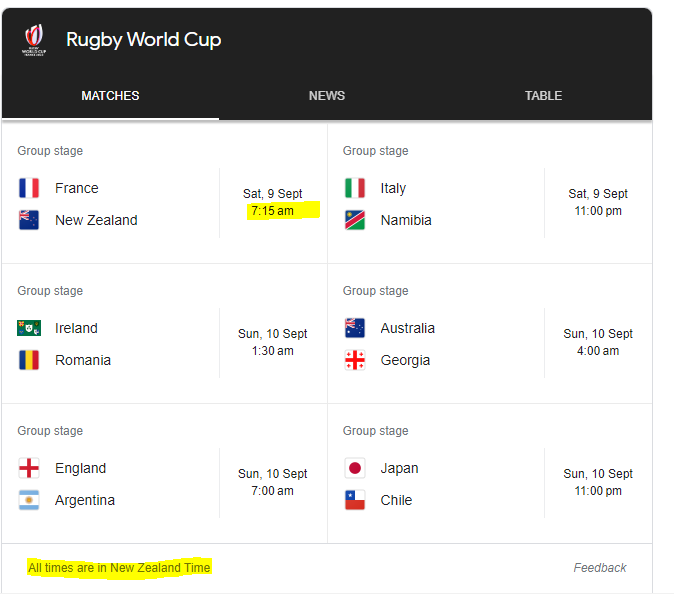Click the Japan flag icon
The height and width of the screenshot is (594, 674).
[355, 468]
